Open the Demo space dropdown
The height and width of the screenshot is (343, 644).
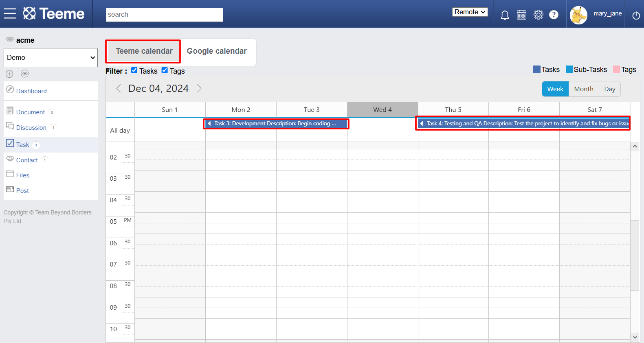coord(51,57)
